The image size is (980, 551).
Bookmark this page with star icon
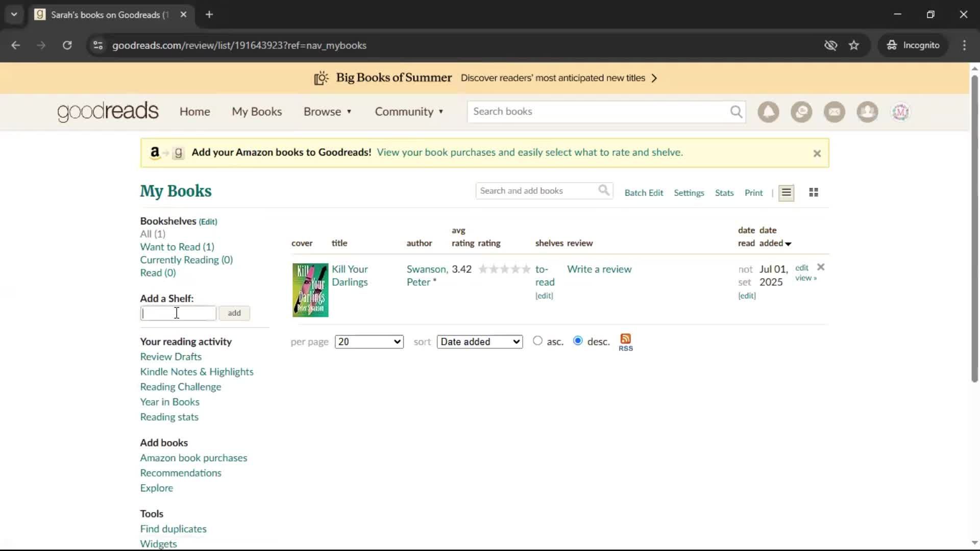854,45
